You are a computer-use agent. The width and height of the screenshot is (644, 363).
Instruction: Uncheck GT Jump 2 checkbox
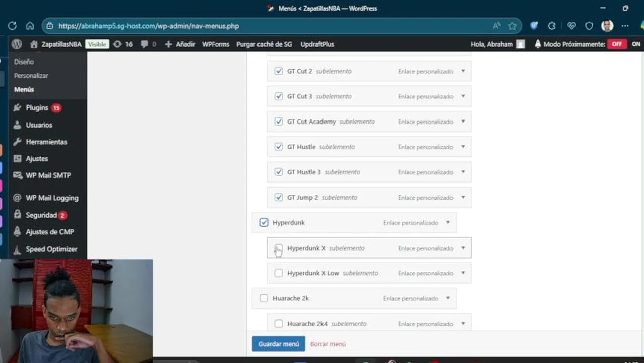click(279, 197)
